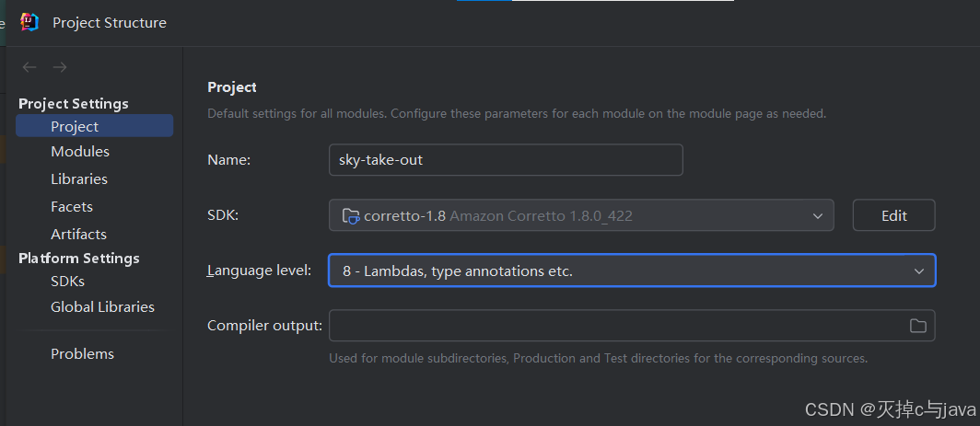Screen dimensions: 980x426
Task: Go to Libraries settings
Action: [x=79, y=179]
